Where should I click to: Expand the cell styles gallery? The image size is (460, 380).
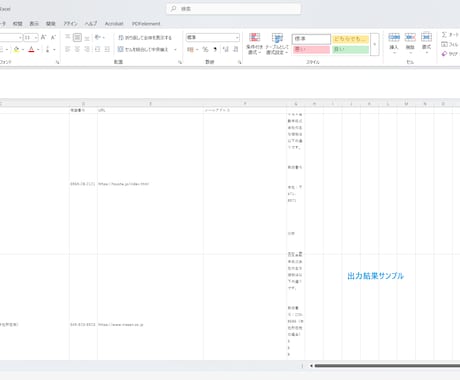tap(374, 44)
